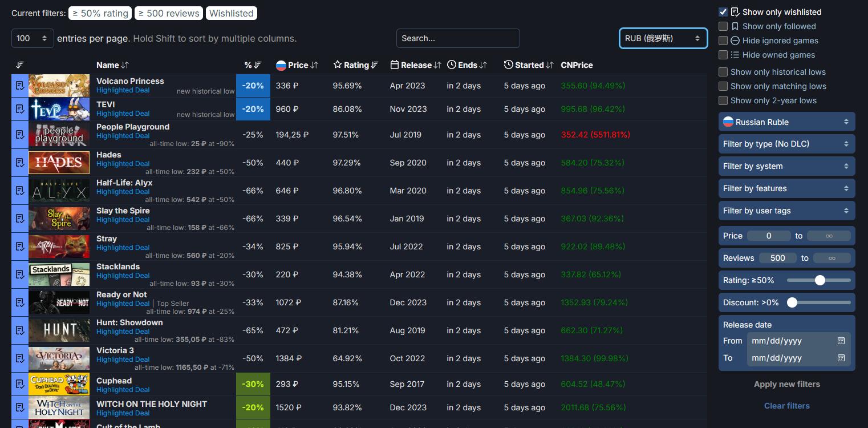This screenshot has height=428, width=868.
Task: Enable Hide ignored games checkbox
Action: coord(723,41)
